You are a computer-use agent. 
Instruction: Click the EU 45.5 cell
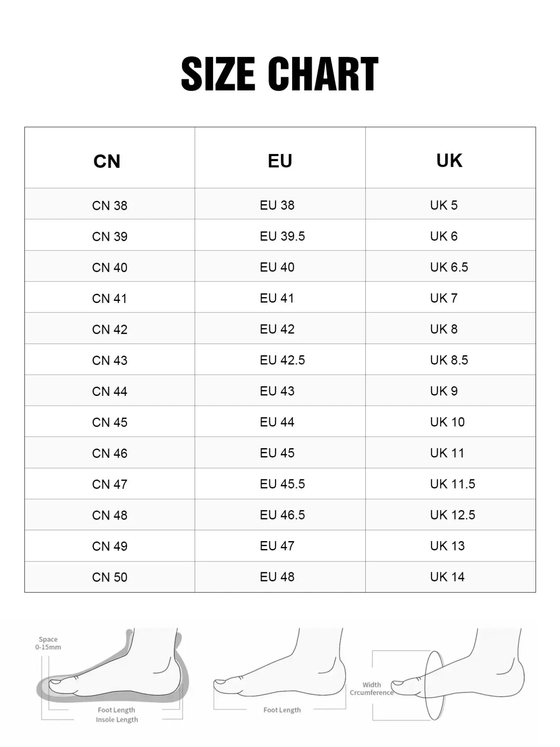[280, 483]
